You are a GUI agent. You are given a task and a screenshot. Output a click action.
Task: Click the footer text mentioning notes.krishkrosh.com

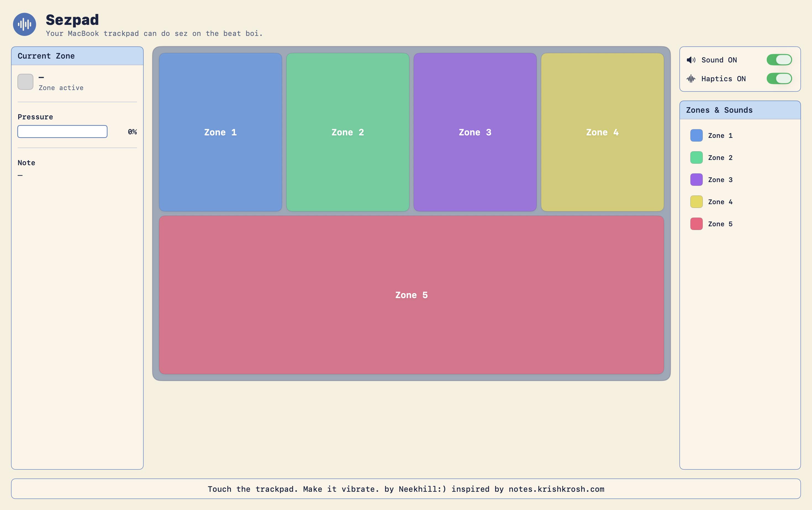406,489
